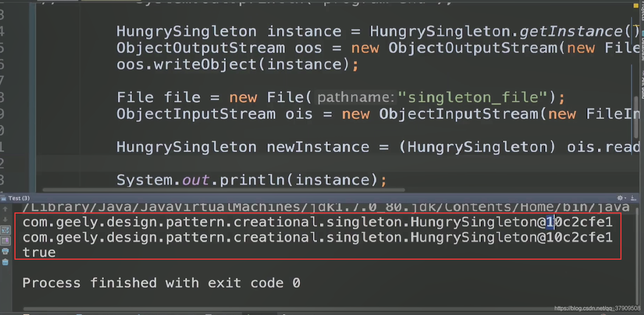Click Process finished with exit code 0
The image size is (644, 315).
pos(161,283)
